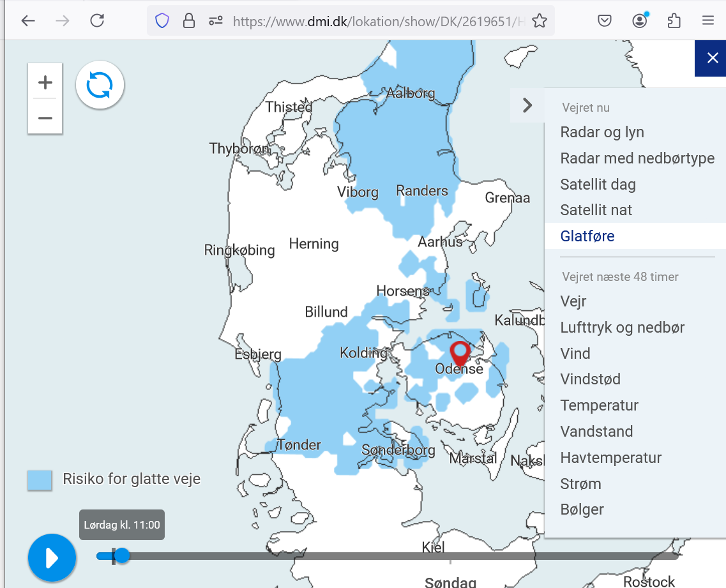Bookmark this page with the star

tap(540, 21)
